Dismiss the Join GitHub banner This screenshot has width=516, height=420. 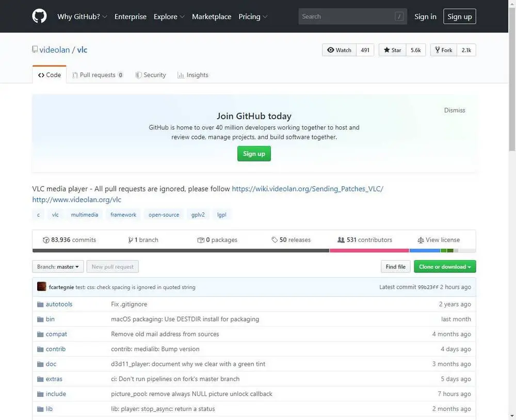click(x=455, y=110)
